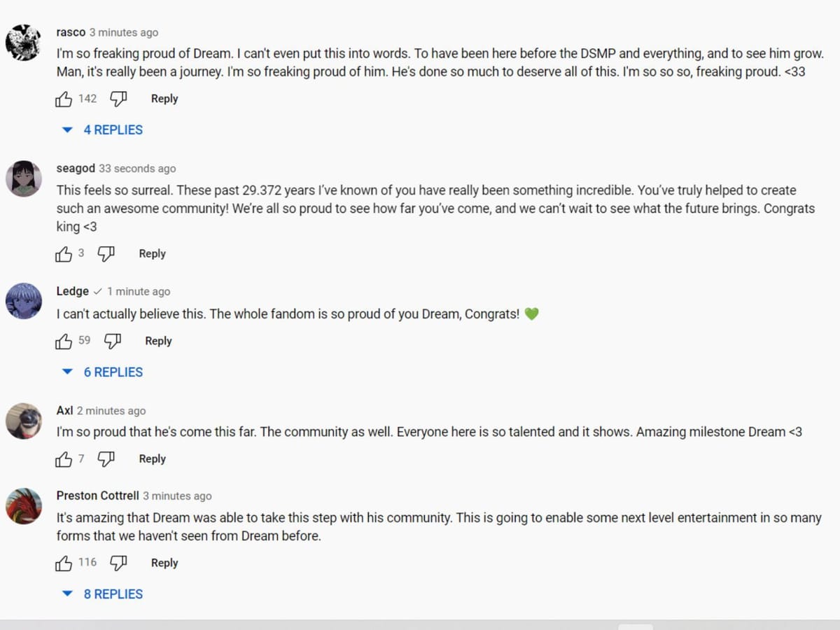Screen dimensions: 840x630
Task: Like Axl's comment
Action: coord(64,459)
